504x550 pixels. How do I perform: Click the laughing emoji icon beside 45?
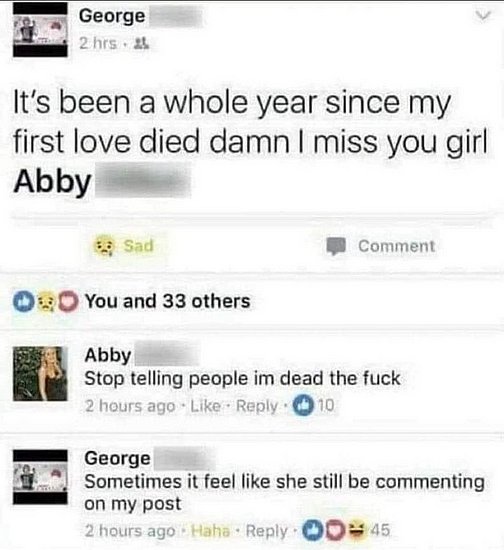pos(357,530)
